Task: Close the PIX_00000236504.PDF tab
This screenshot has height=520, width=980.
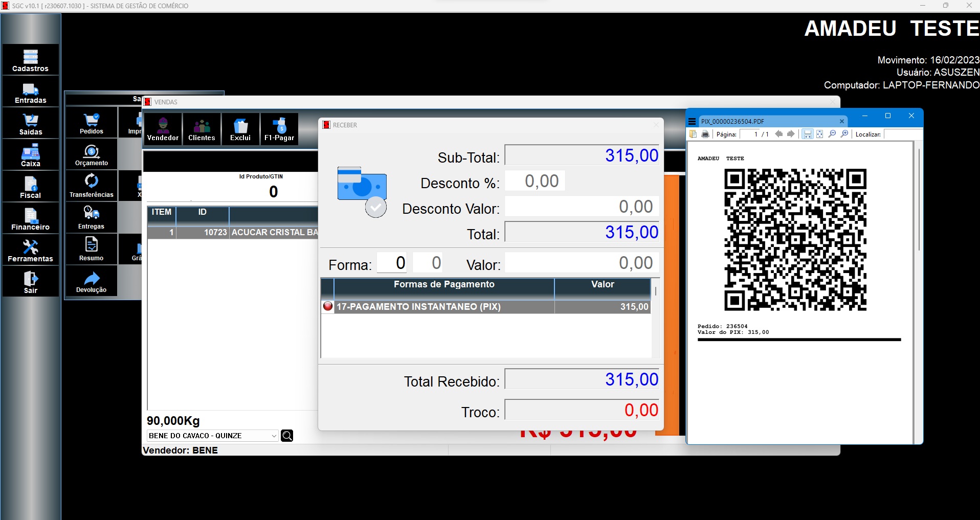Action: click(x=842, y=121)
